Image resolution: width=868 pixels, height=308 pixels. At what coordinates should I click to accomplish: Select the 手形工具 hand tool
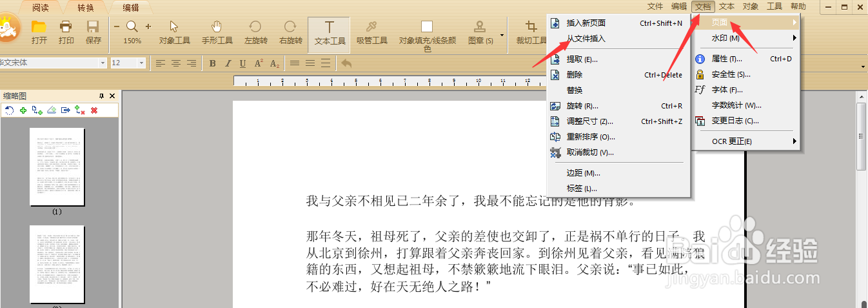tap(217, 32)
